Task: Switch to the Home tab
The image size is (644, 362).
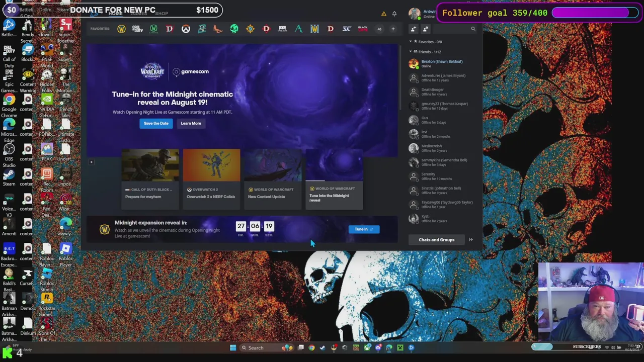Action: (115, 14)
